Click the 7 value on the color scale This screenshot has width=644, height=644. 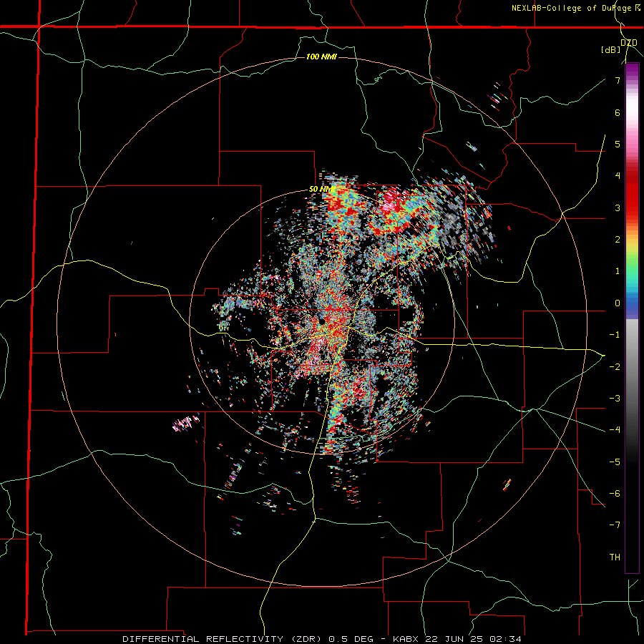(x=618, y=80)
